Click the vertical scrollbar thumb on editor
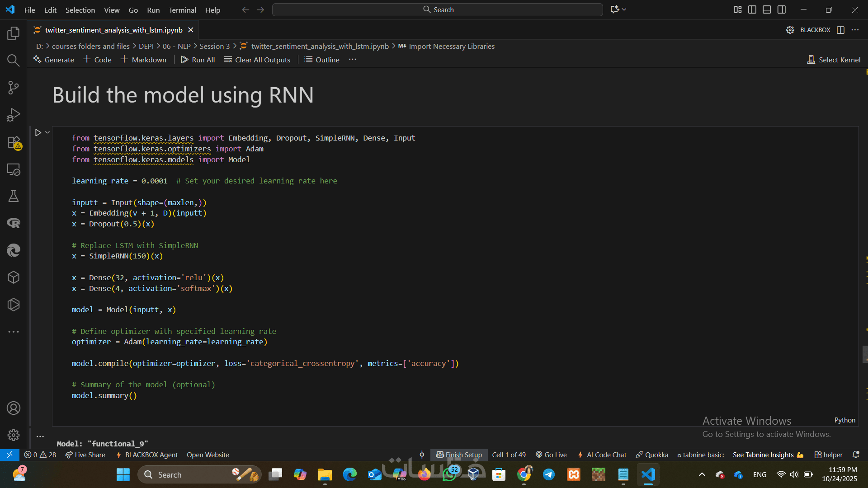This screenshot has height=488, width=868. 865,354
